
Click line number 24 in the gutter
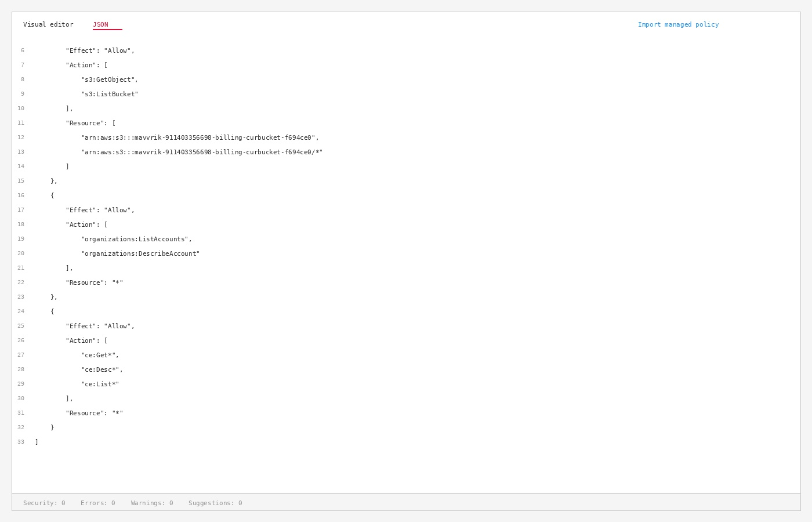pyautogui.click(x=21, y=312)
